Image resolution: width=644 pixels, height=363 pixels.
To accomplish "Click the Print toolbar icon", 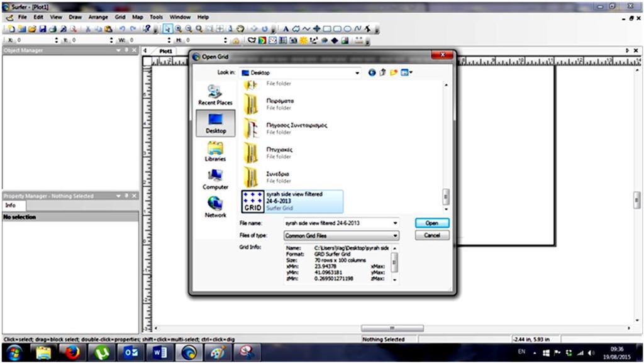I will 53,29.
